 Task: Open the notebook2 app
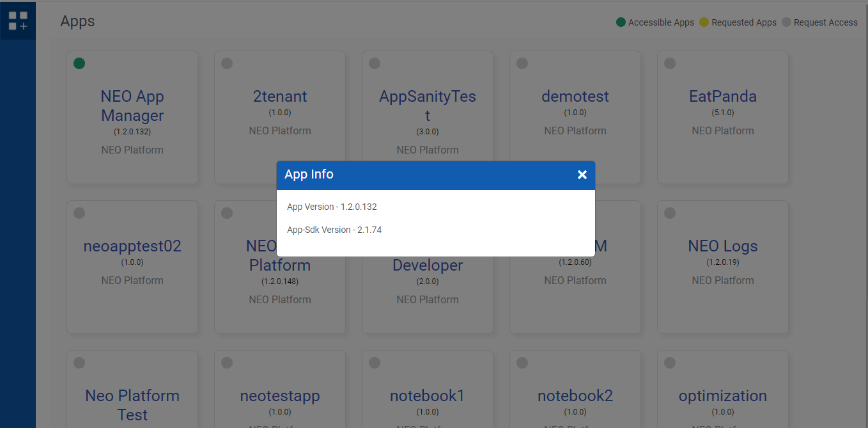tap(575, 396)
